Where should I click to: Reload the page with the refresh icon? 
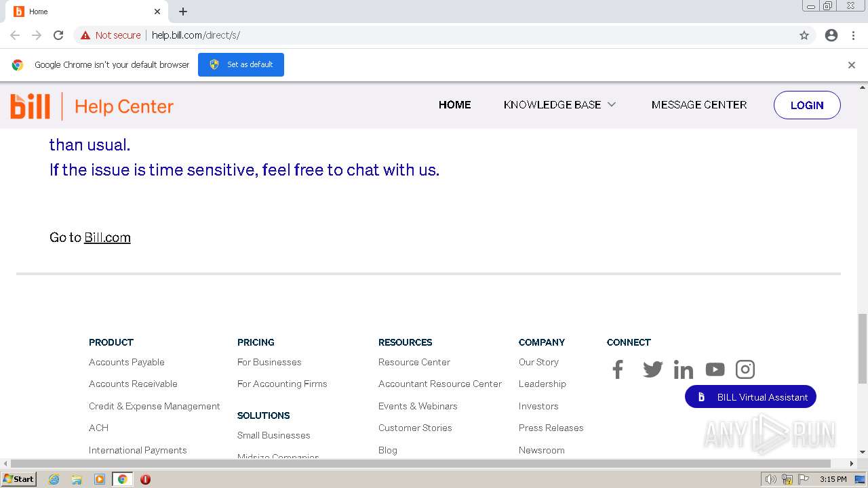click(58, 35)
